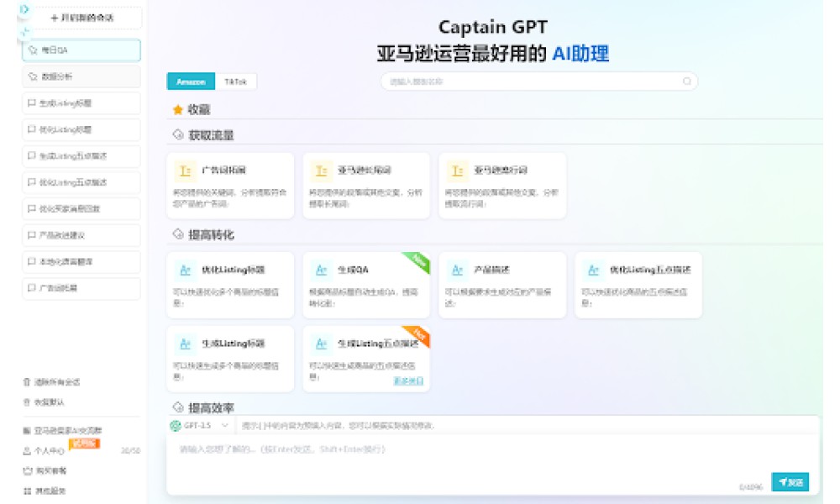The width and height of the screenshot is (840, 504).
Task: Start a new conversation with 开启新的会话 button
Action: click(82, 18)
